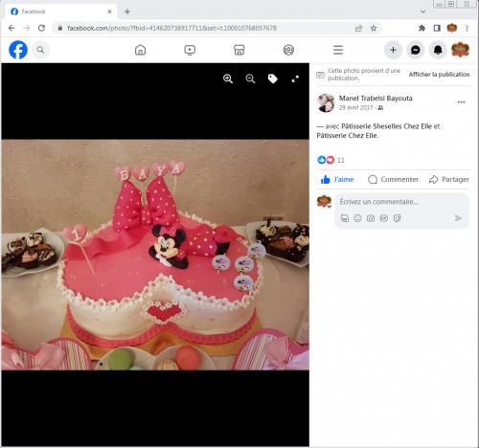
Task: Zoom in on the photo
Action: [x=228, y=78]
